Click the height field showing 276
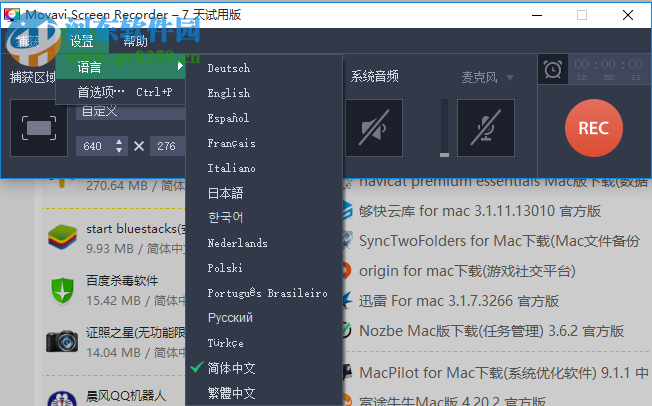This screenshot has width=652, height=406. 168,146
